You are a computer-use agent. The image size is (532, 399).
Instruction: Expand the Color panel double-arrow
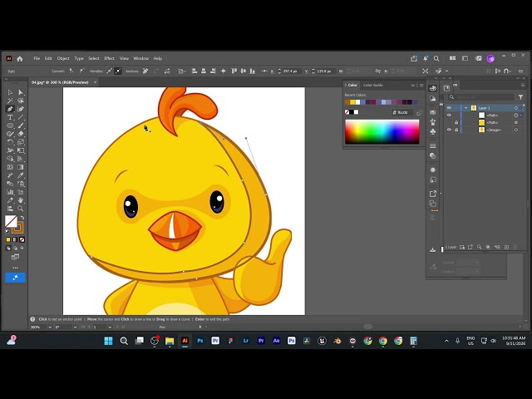coord(413,85)
